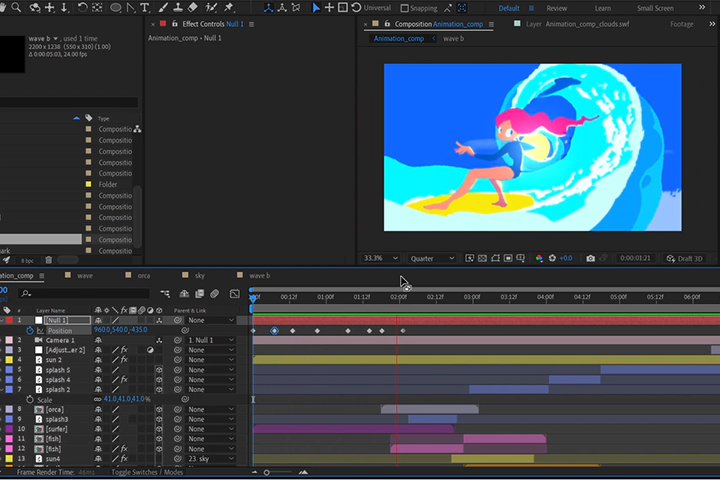Select the Clone Stamp tool

point(178,7)
